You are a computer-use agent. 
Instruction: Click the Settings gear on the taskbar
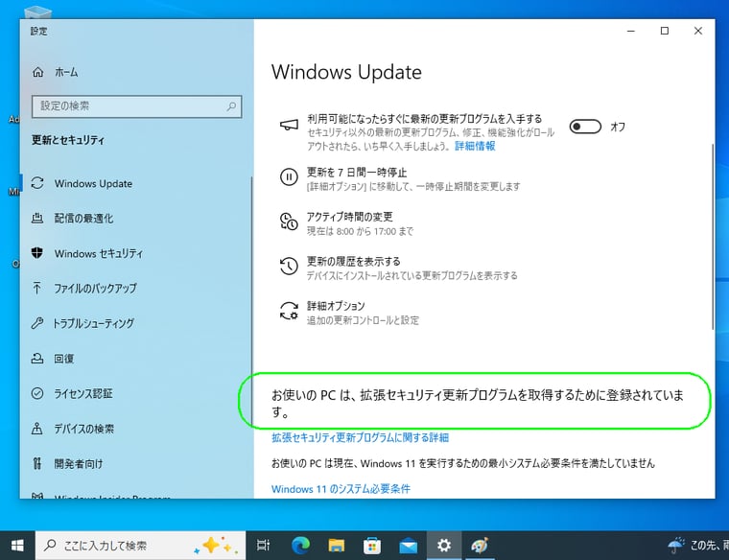(x=444, y=546)
